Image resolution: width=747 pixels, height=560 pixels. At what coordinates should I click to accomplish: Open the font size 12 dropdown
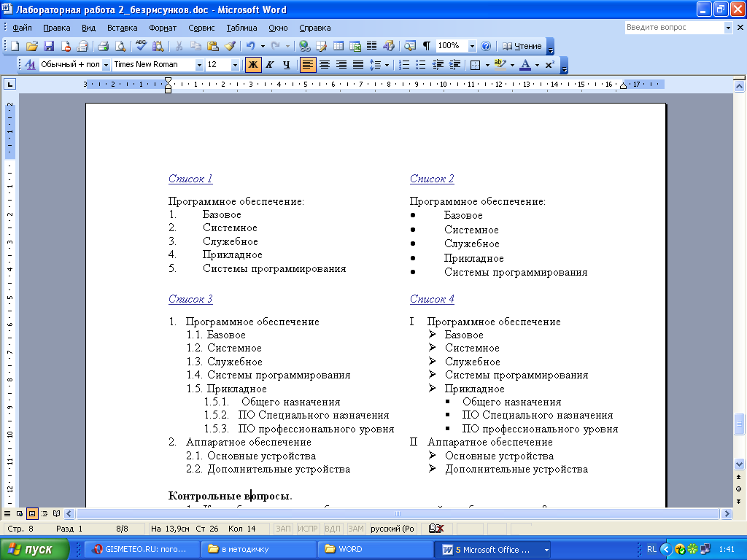point(235,65)
